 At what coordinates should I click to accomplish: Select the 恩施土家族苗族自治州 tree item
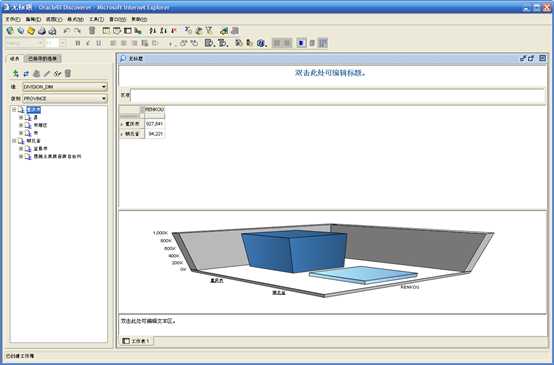[57, 156]
